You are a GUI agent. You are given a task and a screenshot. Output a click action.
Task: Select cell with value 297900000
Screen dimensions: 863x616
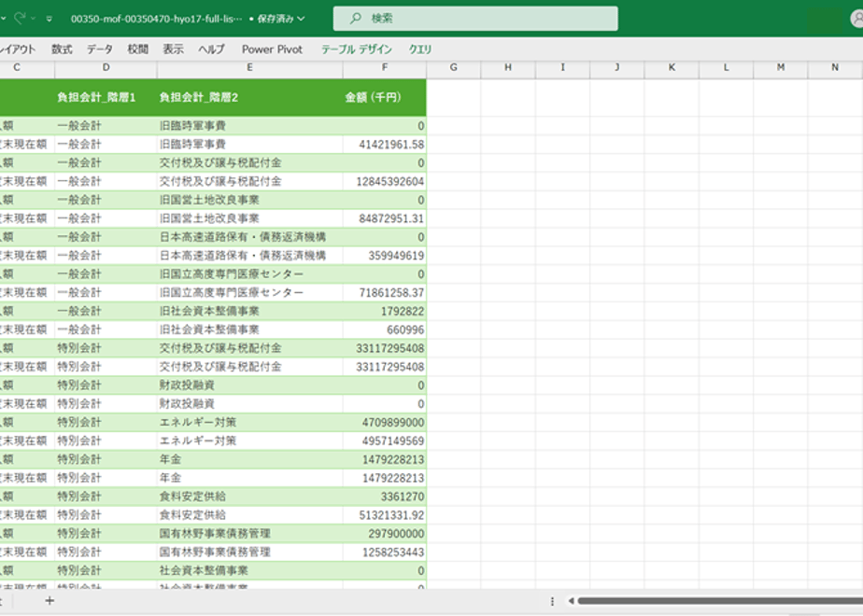(x=384, y=534)
